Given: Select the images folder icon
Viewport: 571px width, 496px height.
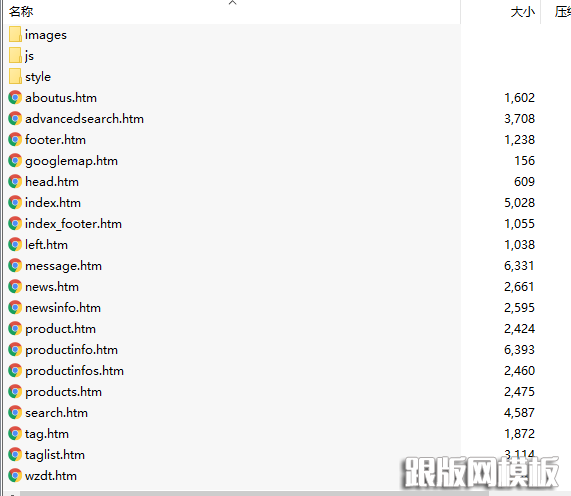Looking at the screenshot, I should click(15, 35).
